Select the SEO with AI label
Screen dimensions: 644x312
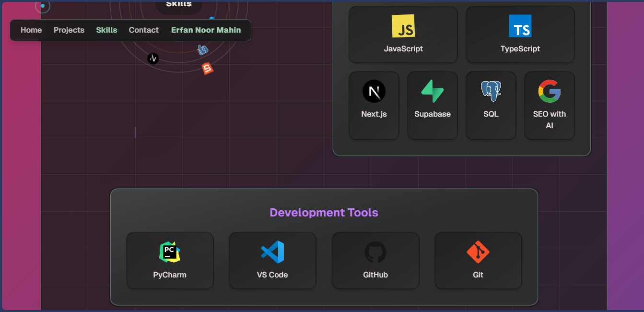[x=550, y=120]
